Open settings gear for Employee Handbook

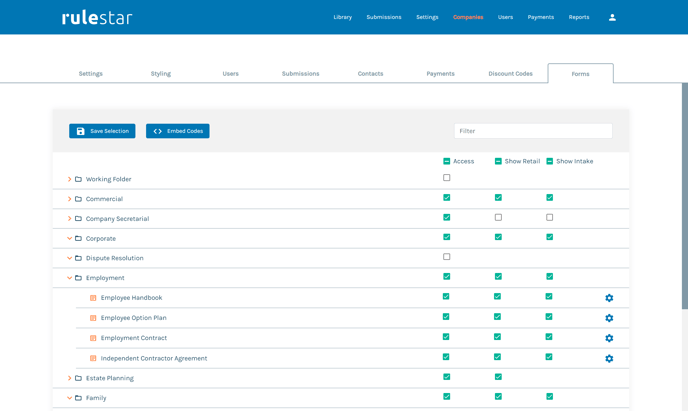(x=609, y=298)
